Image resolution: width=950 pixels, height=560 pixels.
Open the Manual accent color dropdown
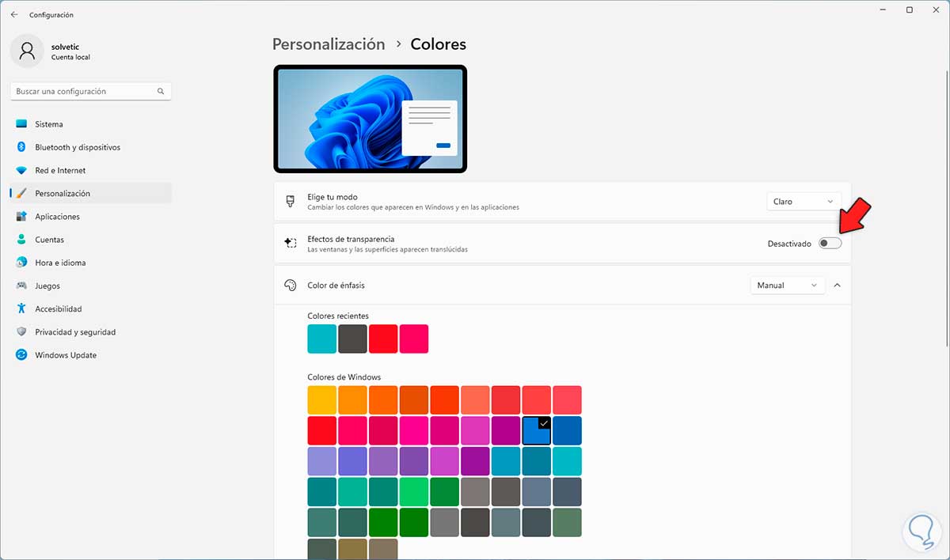788,286
